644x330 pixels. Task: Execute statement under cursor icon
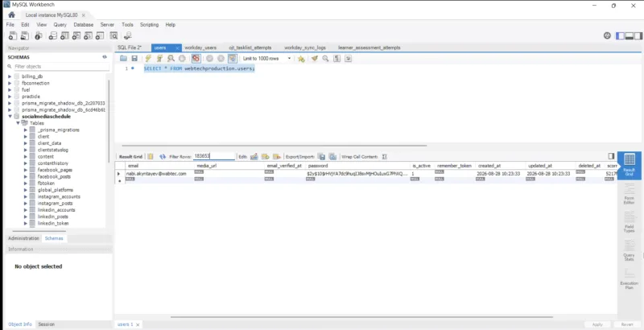[x=159, y=59]
